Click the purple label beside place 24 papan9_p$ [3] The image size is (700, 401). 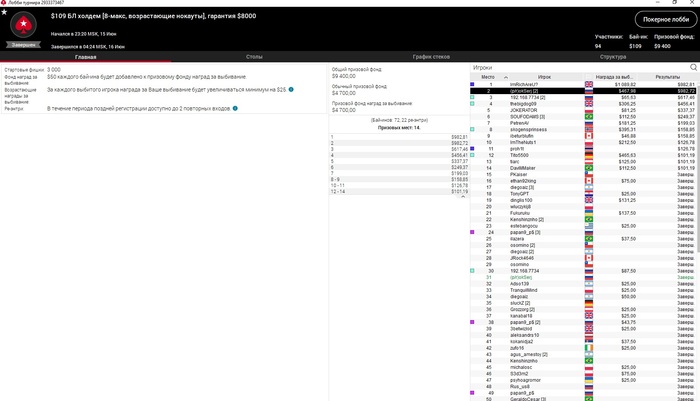[x=472, y=232]
